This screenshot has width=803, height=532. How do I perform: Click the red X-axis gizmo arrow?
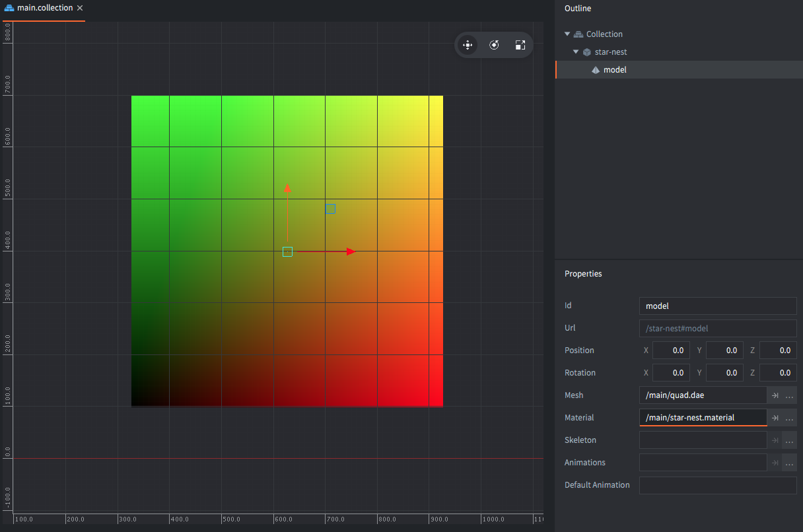[351, 251]
